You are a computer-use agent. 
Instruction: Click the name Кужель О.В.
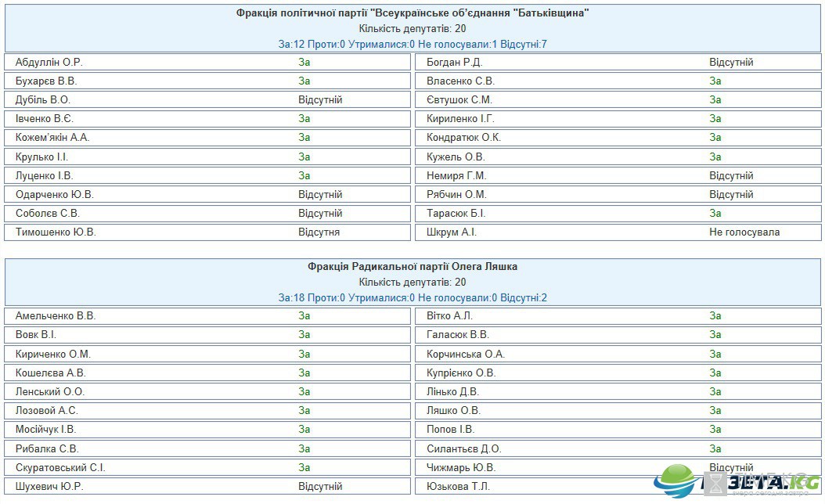point(456,157)
